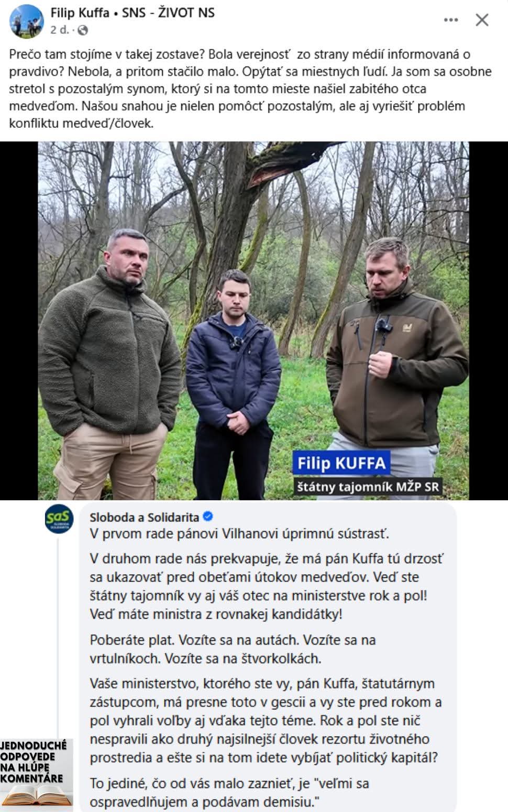Click the final paragraph mentioning 'podávam demisiu'
This screenshot has height=812, width=508.
[x=229, y=793]
